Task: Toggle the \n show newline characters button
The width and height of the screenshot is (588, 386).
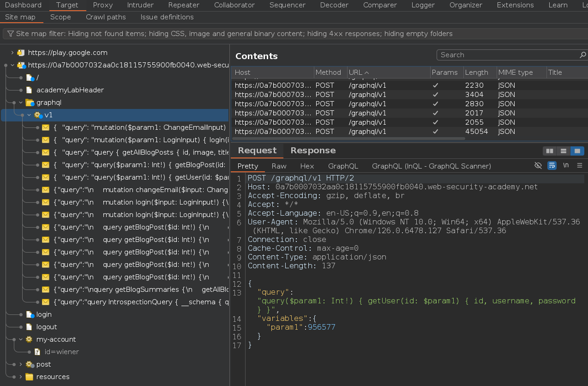Action: point(566,165)
